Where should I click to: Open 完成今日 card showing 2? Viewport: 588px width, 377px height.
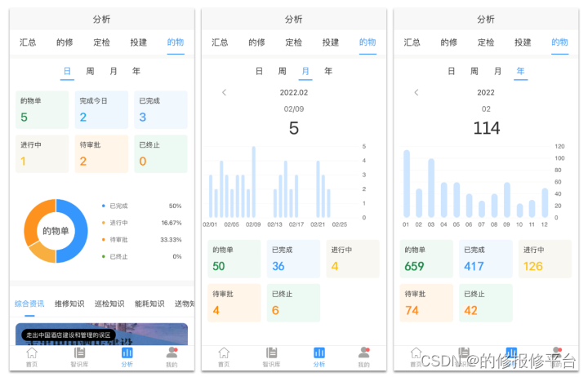tap(101, 110)
